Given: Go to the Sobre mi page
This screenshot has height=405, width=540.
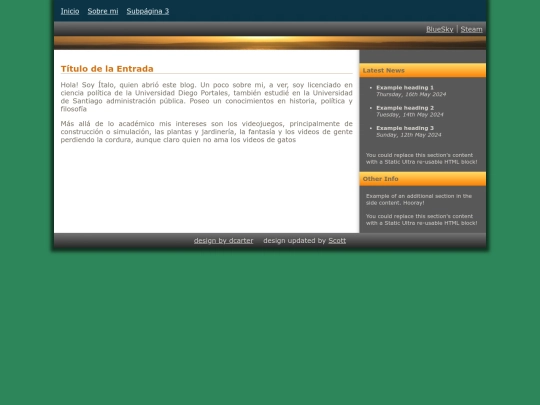Looking at the screenshot, I should pos(103,11).
